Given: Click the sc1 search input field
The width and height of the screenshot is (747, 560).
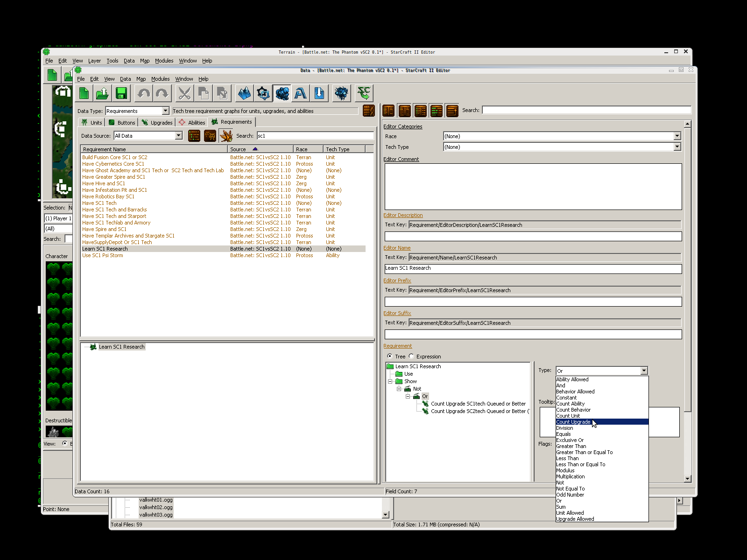Looking at the screenshot, I should 315,136.
